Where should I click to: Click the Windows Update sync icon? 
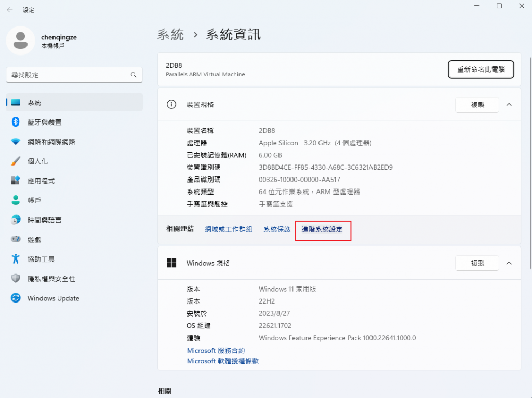click(x=16, y=298)
